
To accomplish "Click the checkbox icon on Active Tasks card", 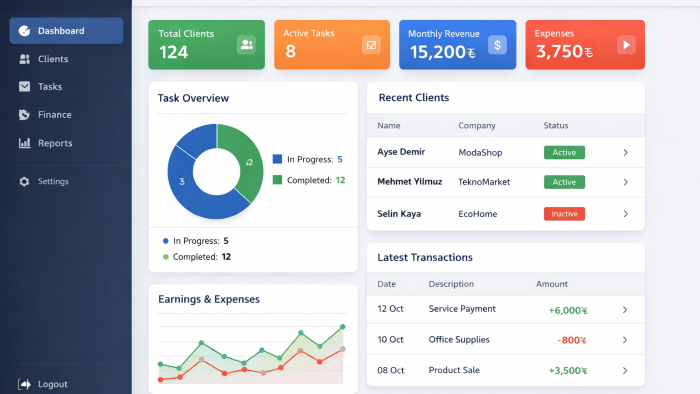I will (371, 45).
